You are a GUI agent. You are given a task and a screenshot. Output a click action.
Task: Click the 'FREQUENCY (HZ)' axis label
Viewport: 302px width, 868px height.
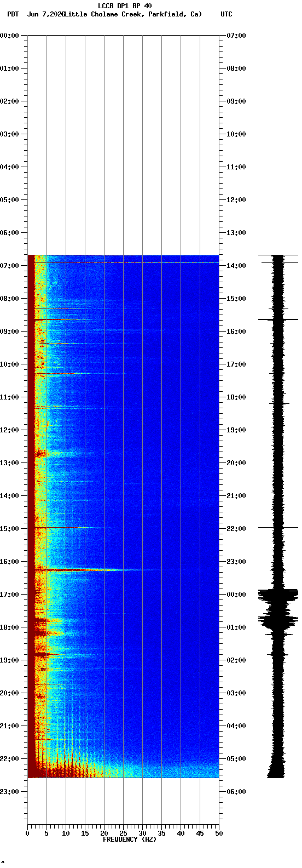pos(130,840)
